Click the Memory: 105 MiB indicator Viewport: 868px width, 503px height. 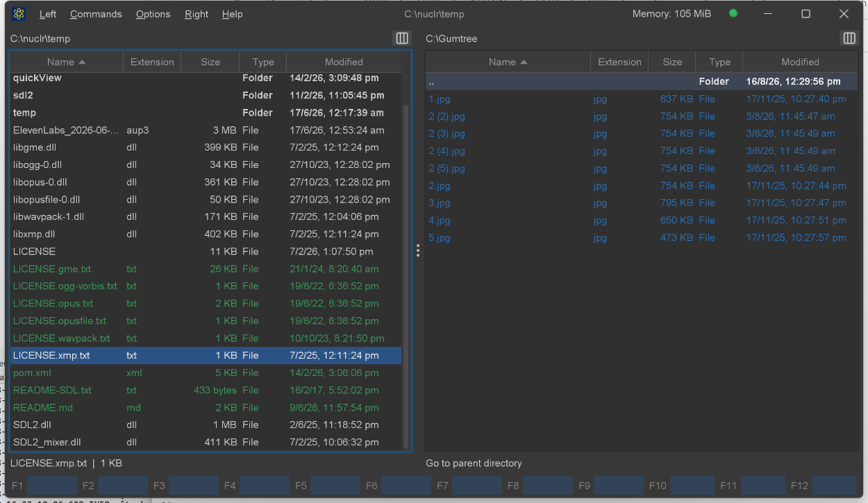tap(671, 14)
